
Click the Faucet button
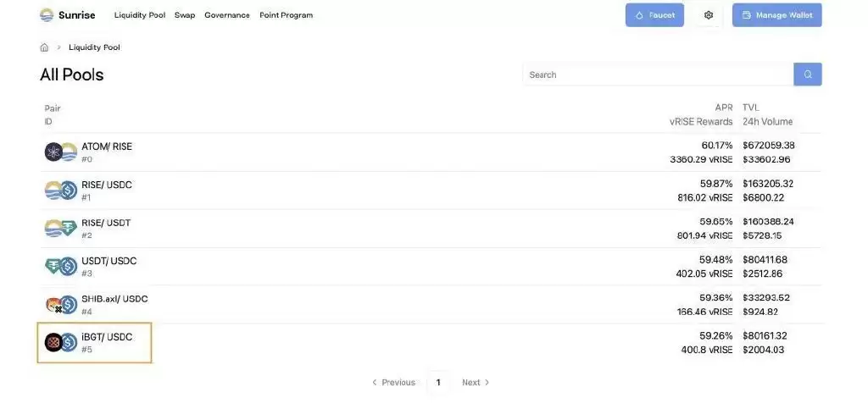(654, 15)
